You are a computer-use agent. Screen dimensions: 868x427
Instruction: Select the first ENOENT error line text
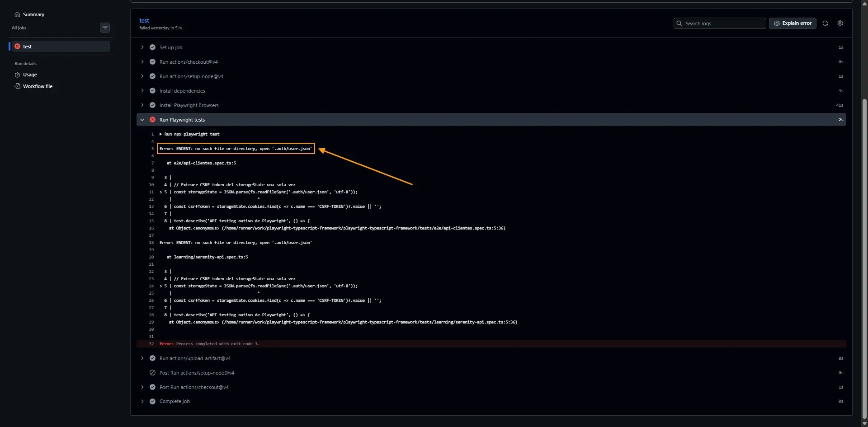[x=236, y=149]
